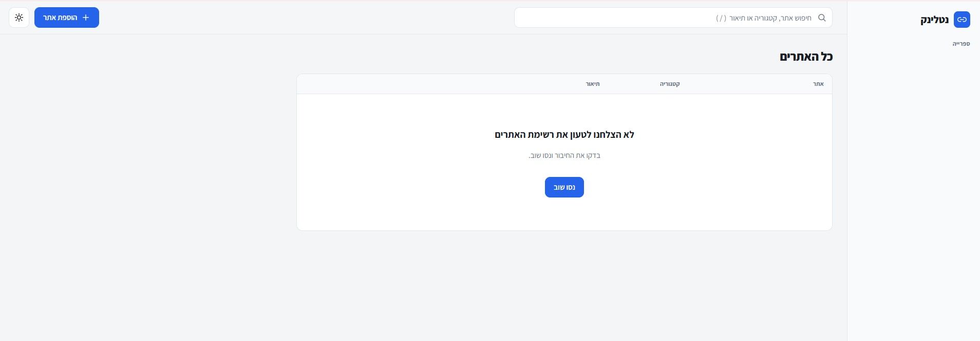The width and height of the screenshot is (980, 341).
Task: Click the קטגוריה column header
Action: [670, 84]
